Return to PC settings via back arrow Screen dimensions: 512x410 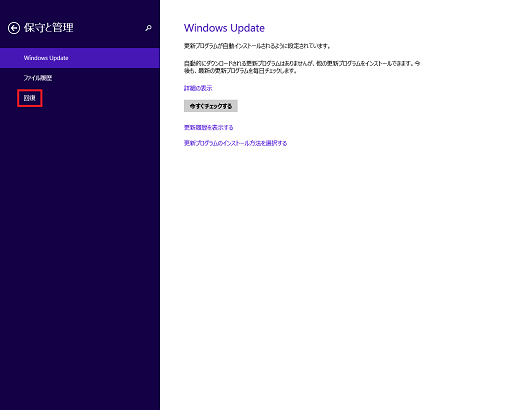pyautogui.click(x=14, y=28)
